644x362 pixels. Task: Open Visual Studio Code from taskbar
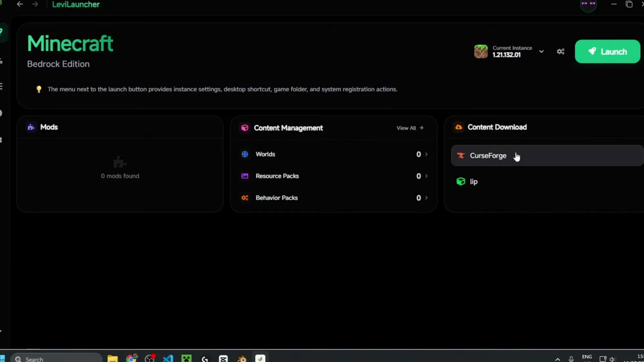[x=168, y=359]
